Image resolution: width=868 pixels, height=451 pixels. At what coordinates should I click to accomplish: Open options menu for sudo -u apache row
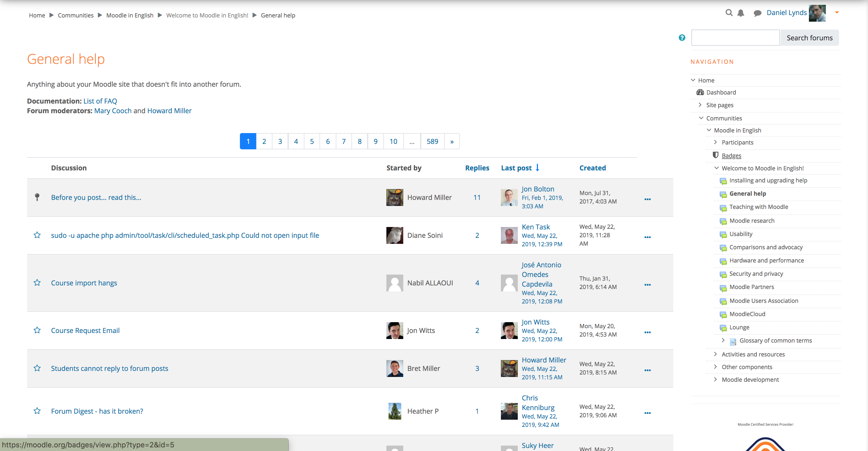647,237
